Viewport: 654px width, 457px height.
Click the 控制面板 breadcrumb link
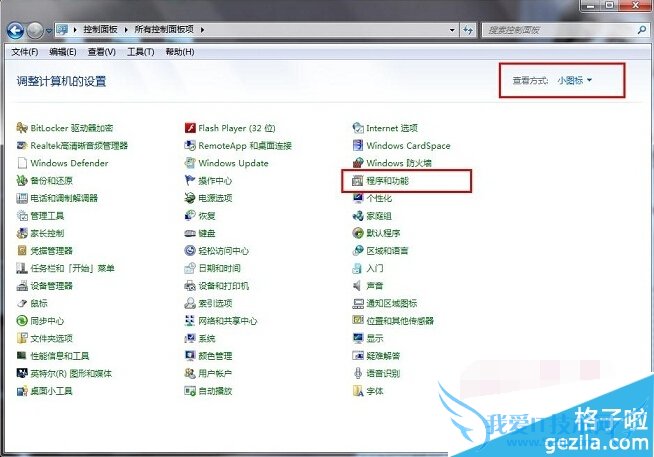coord(101,29)
